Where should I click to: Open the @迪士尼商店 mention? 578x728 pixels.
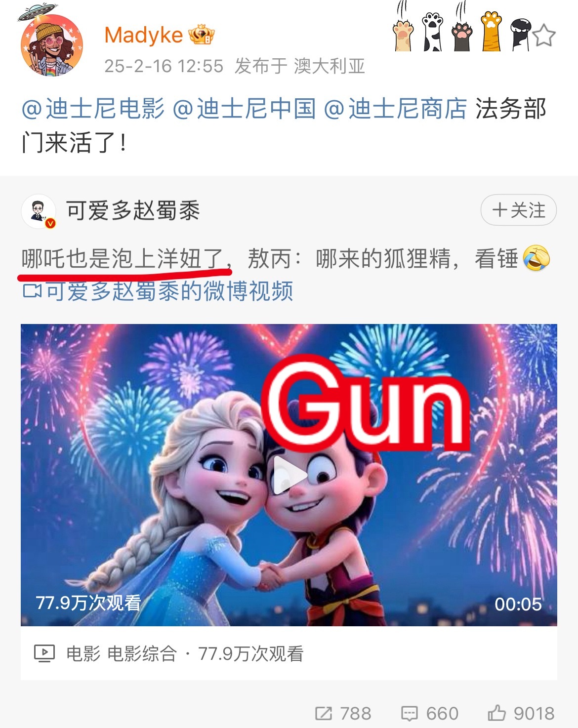395,109
